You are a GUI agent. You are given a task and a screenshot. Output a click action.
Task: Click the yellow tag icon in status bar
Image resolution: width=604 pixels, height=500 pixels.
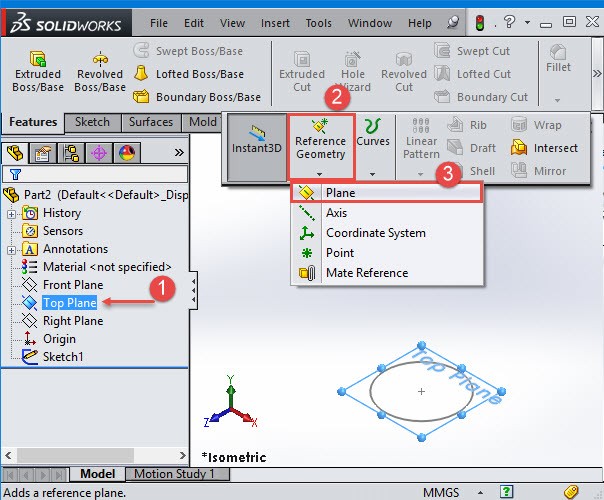[x=571, y=492]
